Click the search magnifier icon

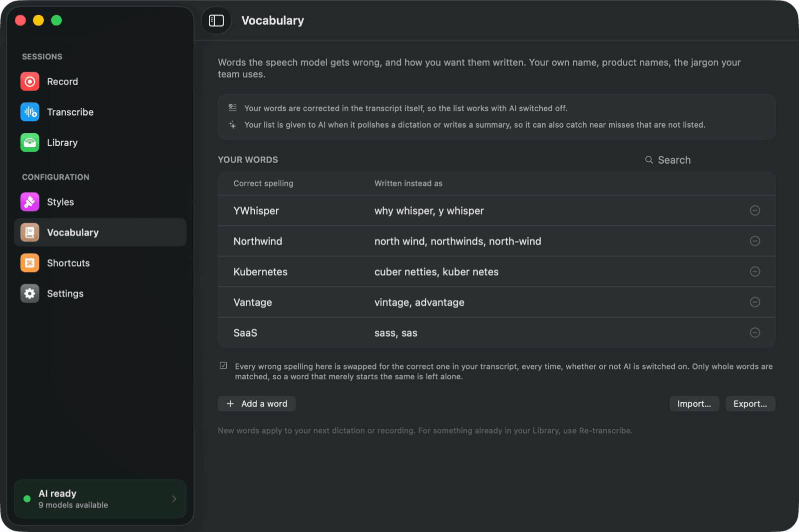click(649, 160)
